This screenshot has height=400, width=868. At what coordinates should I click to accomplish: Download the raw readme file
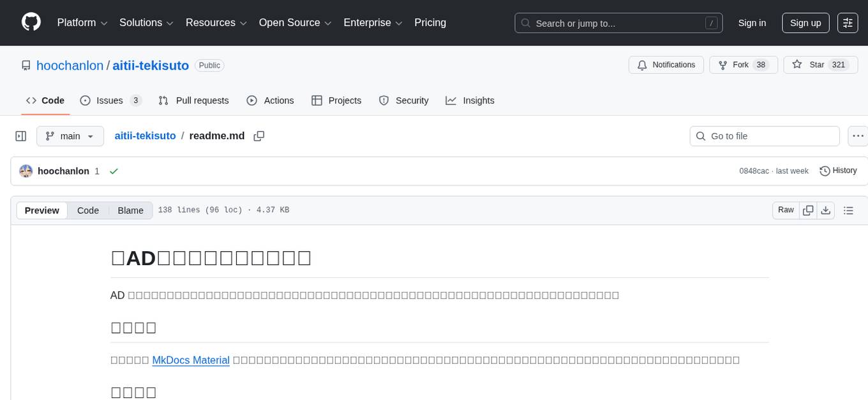pos(826,210)
